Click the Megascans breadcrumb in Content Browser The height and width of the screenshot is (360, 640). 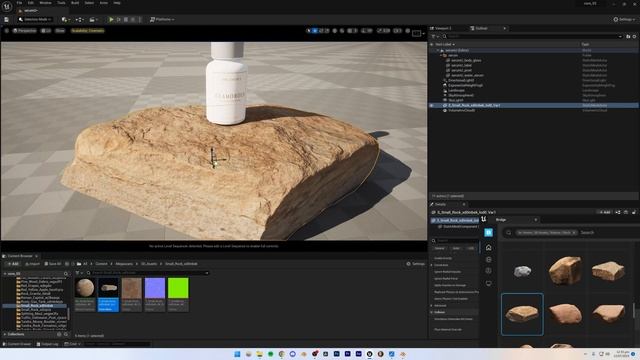coord(124,264)
